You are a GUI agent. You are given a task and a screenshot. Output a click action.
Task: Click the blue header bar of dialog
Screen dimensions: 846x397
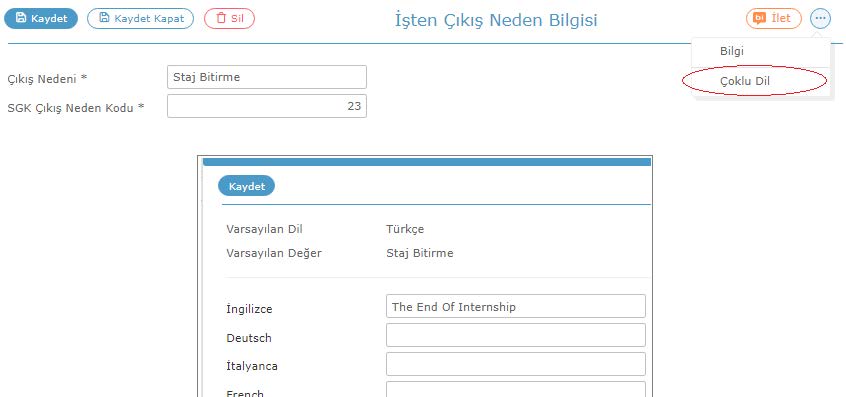(x=427, y=162)
